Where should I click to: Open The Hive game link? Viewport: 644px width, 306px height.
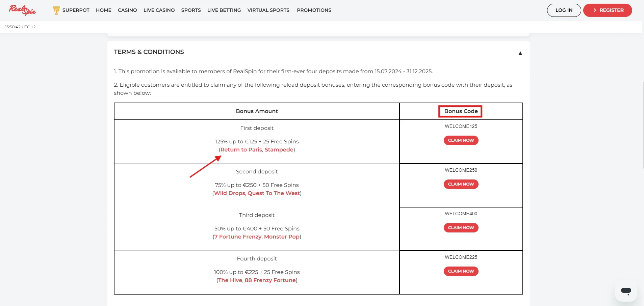click(x=230, y=280)
